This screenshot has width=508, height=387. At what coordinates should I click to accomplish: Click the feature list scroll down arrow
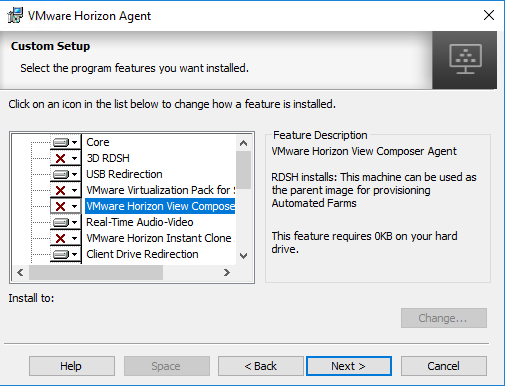(x=244, y=256)
